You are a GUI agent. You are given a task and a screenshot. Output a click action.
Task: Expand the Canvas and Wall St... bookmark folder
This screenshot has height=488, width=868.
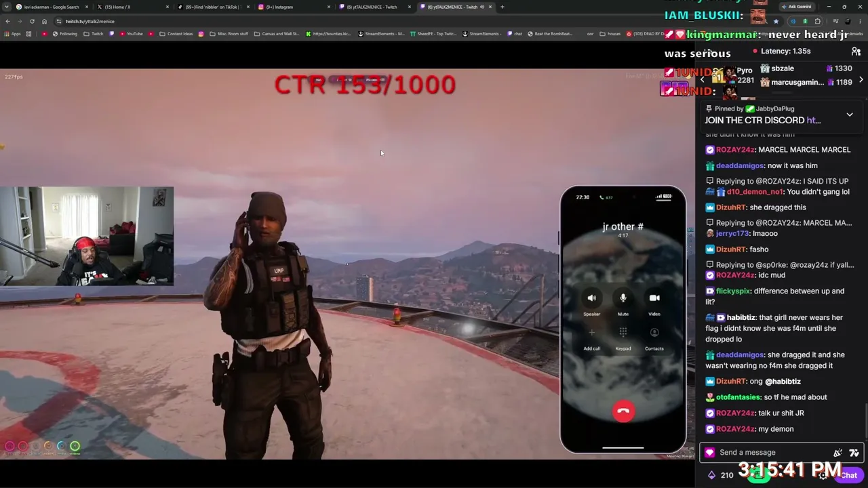(x=276, y=34)
